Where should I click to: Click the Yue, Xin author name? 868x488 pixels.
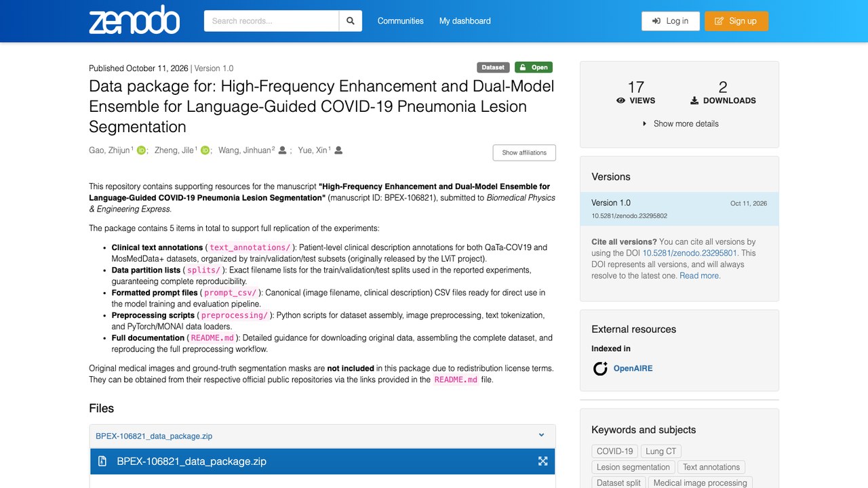coord(313,150)
